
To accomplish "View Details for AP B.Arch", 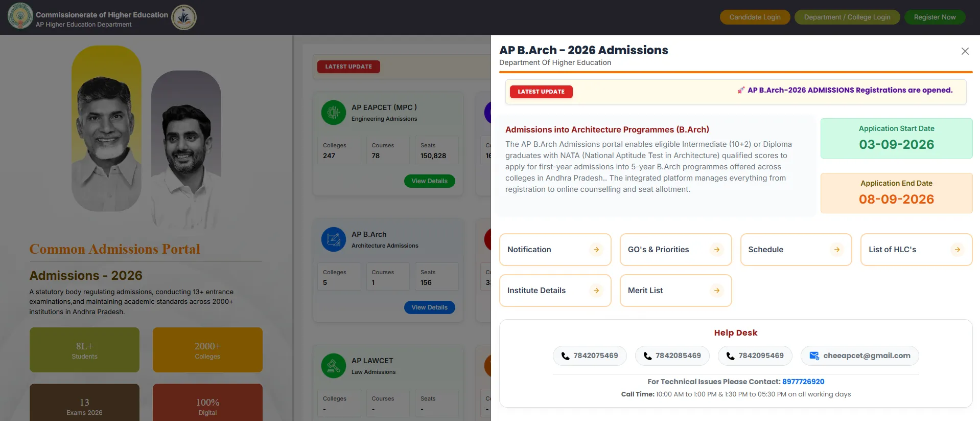I will (429, 307).
